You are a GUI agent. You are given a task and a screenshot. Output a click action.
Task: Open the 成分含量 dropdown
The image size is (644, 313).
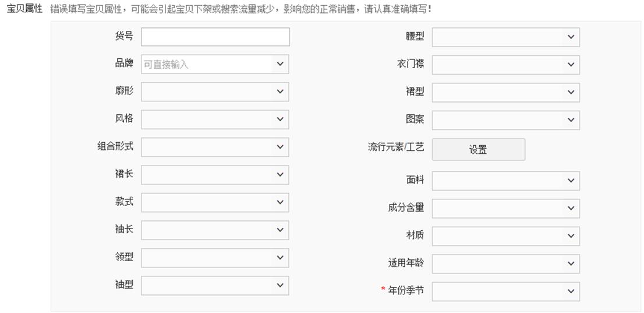pos(505,208)
